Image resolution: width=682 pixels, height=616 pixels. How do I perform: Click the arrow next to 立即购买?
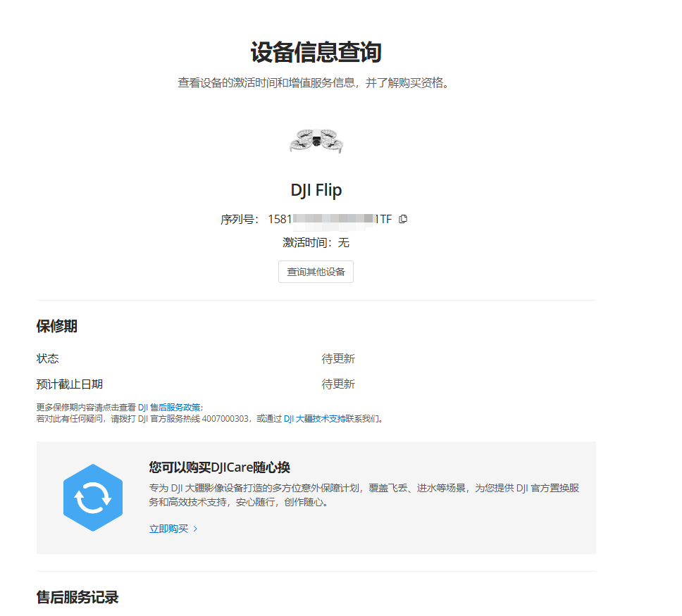tap(195, 529)
